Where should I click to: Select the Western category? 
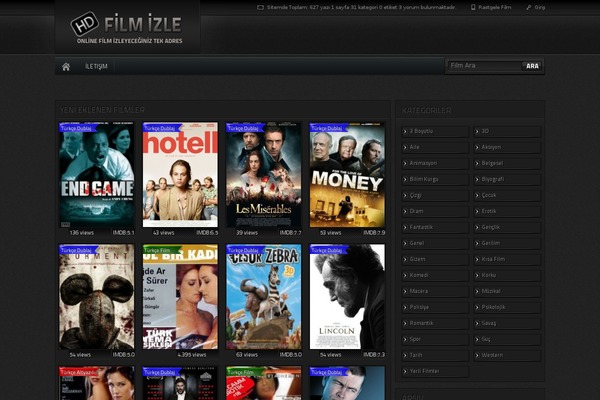pyautogui.click(x=507, y=356)
